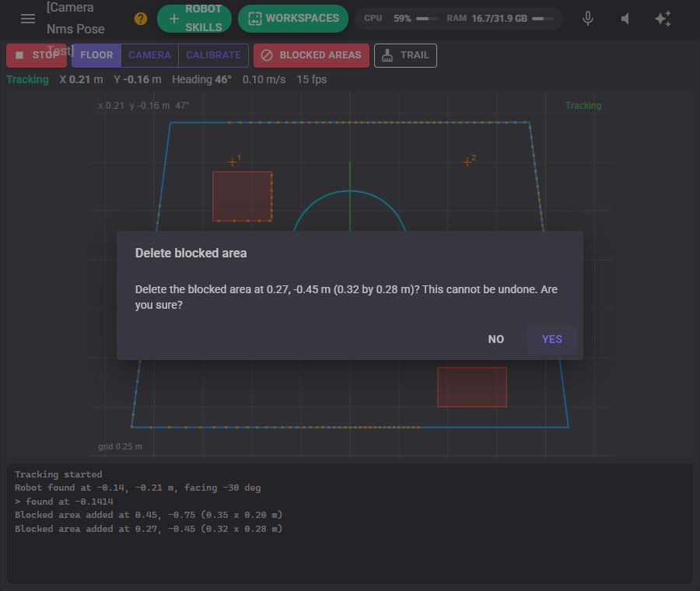Open the AI sparkle assistant icon
This screenshot has height=591, width=700.
[x=663, y=19]
